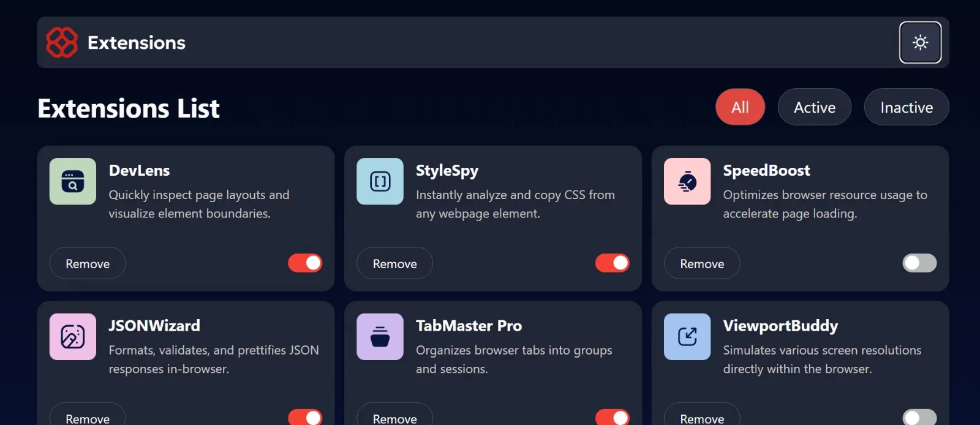Disable the DevLens extension toggle
The width and height of the screenshot is (980, 425).
305,263
